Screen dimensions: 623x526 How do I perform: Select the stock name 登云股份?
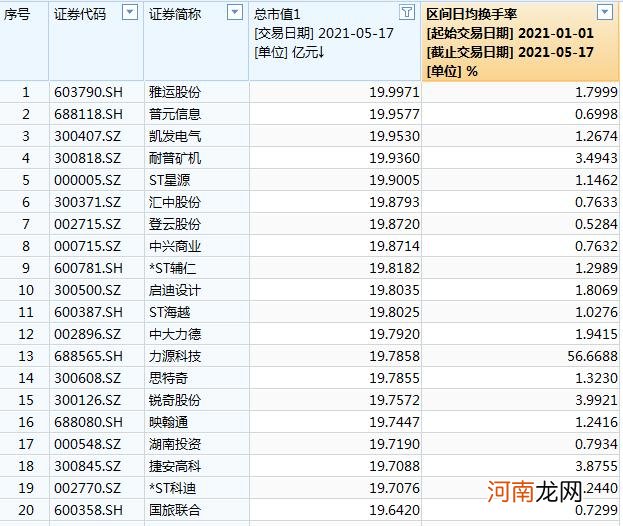tap(175, 224)
